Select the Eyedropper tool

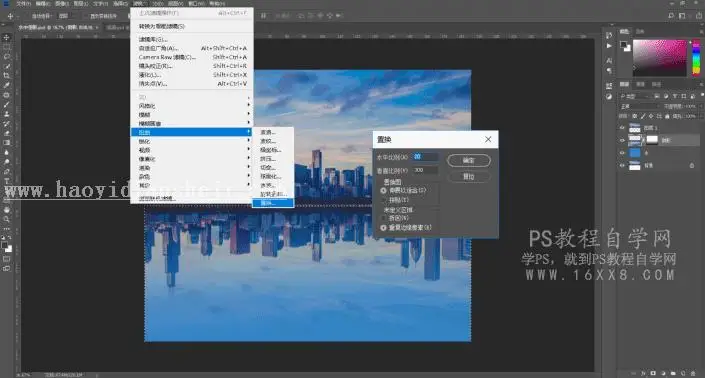(x=7, y=85)
